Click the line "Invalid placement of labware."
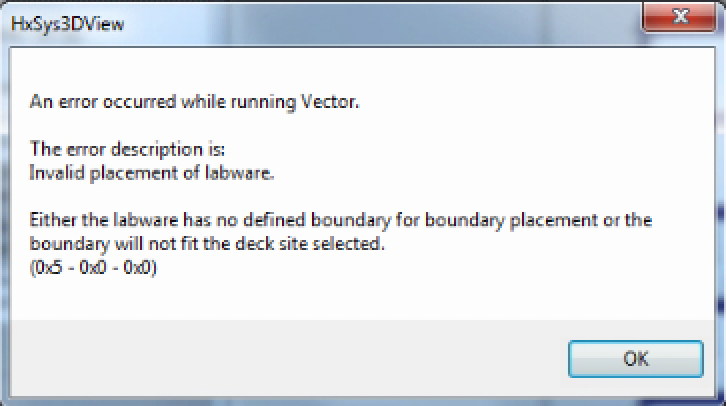 click(x=152, y=173)
